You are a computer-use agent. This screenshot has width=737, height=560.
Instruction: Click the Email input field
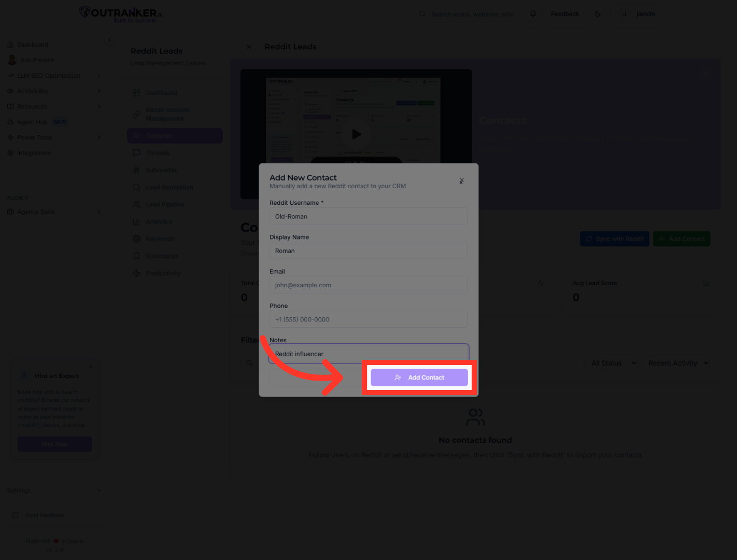pos(368,285)
